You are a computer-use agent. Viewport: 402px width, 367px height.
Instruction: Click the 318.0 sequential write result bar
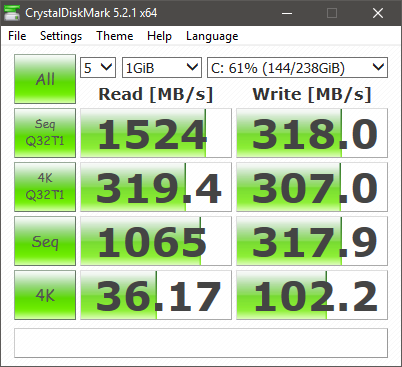coord(312,133)
